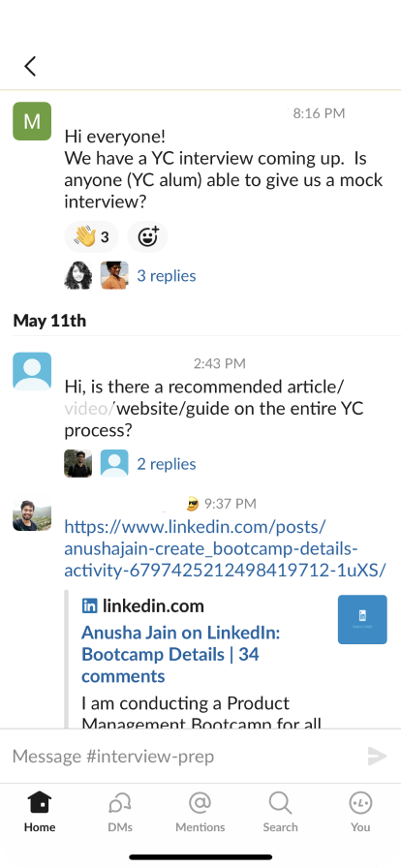Screen dimensions: 401x868
Task: Open the You profile tab
Action: (x=360, y=812)
